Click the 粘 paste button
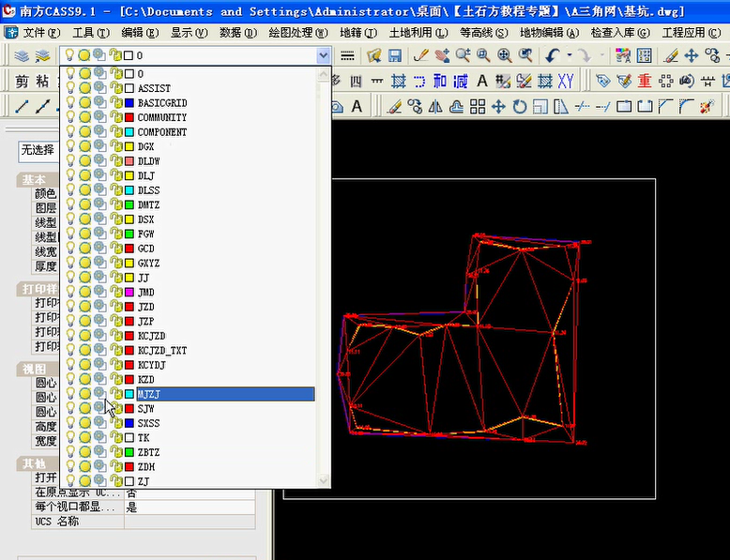Image resolution: width=730 pixels, height=560 pixels. pyautogui.click(x=43, y=82)
